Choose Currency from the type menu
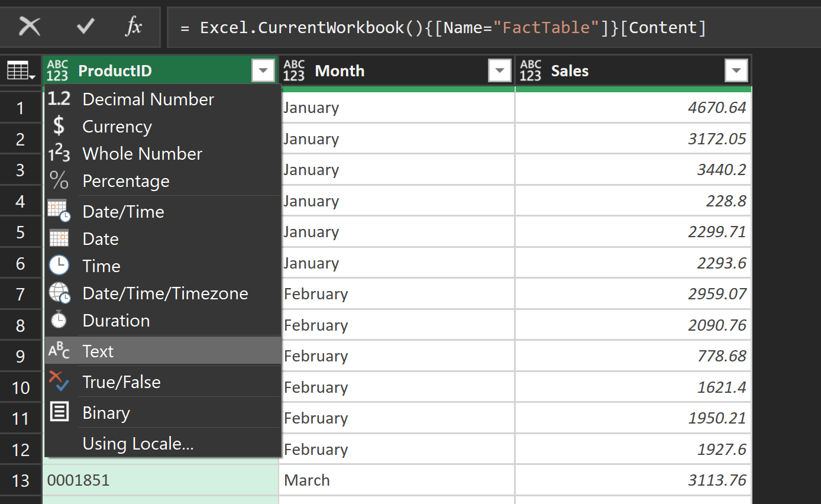This screenshot has width=821, height=504. click(117, 127)
